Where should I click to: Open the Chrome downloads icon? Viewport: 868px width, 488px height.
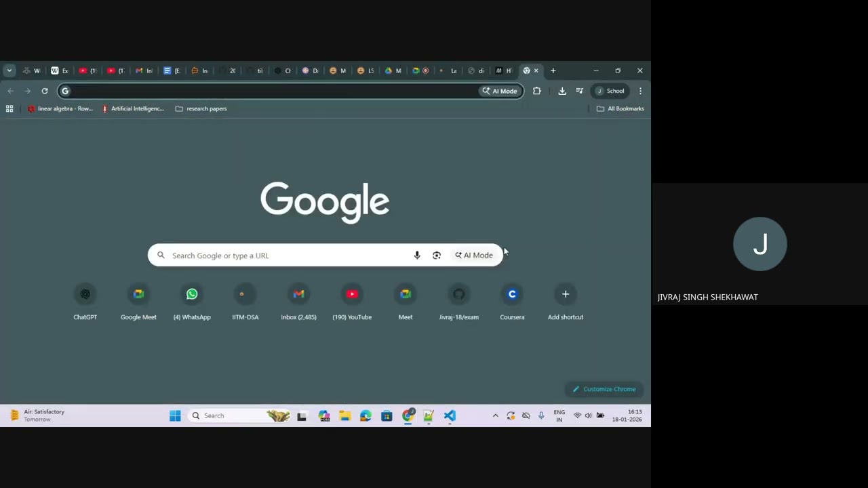pos(562,91)
